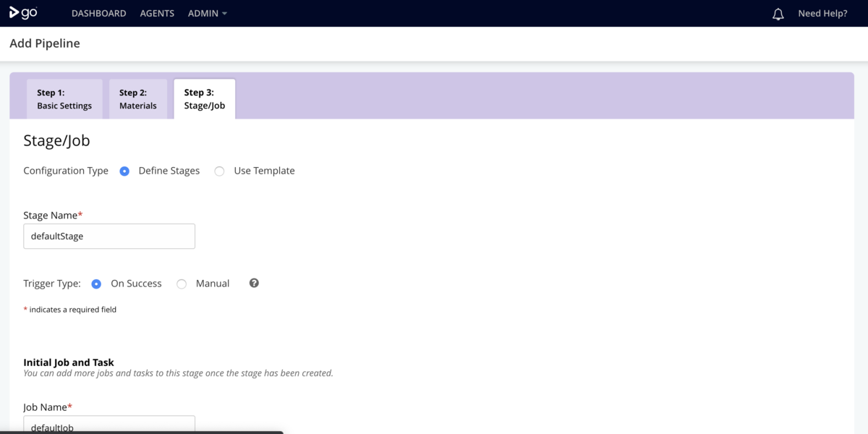Open the Dashboard page
This screenshot has width=868, height=434.
pos(98,13)
